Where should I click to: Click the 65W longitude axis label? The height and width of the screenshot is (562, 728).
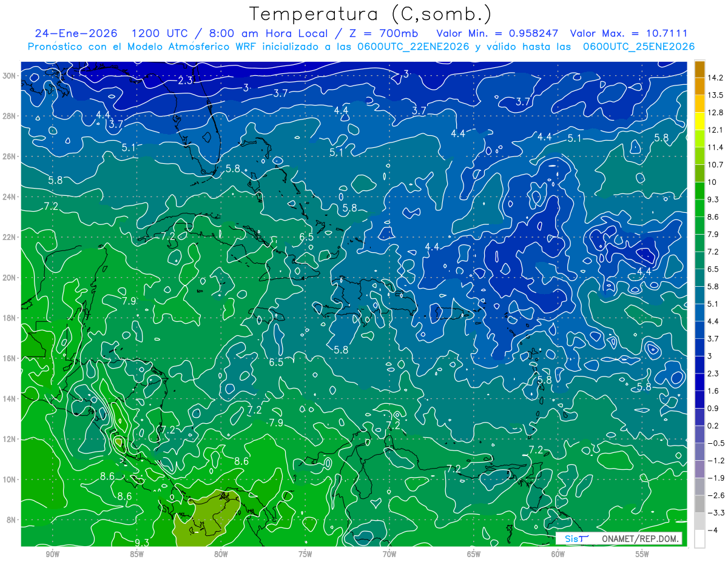pyautogui.click(x=474, y=554)
